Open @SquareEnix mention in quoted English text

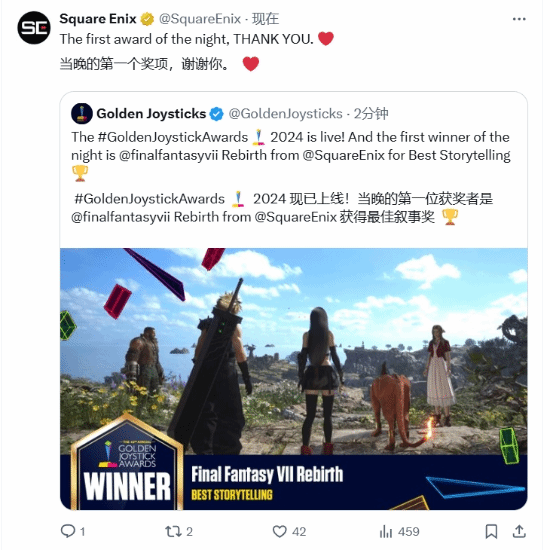point(343,155)
